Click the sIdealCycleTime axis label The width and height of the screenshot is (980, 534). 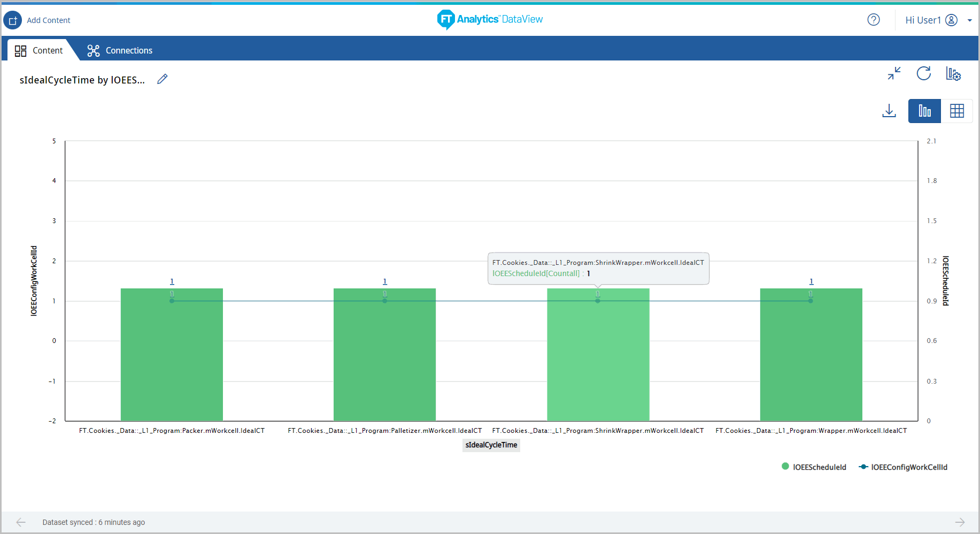point(491,445)
